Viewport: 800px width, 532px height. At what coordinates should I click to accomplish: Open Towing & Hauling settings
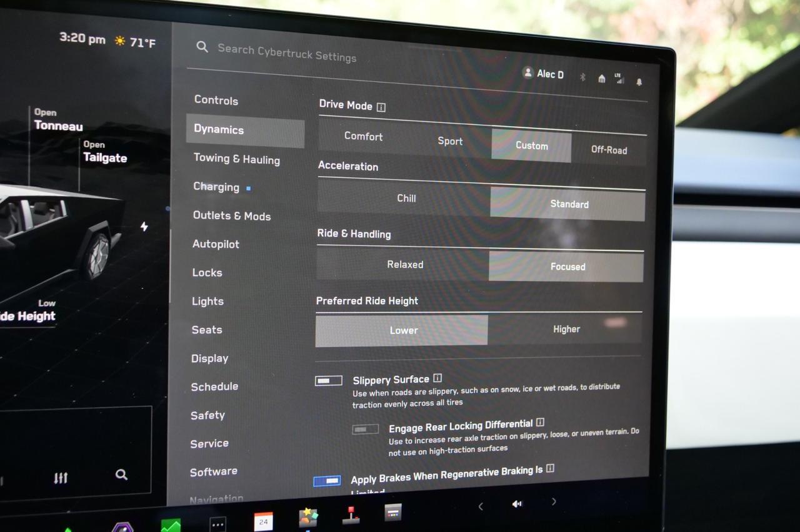[x=236, y=159]
